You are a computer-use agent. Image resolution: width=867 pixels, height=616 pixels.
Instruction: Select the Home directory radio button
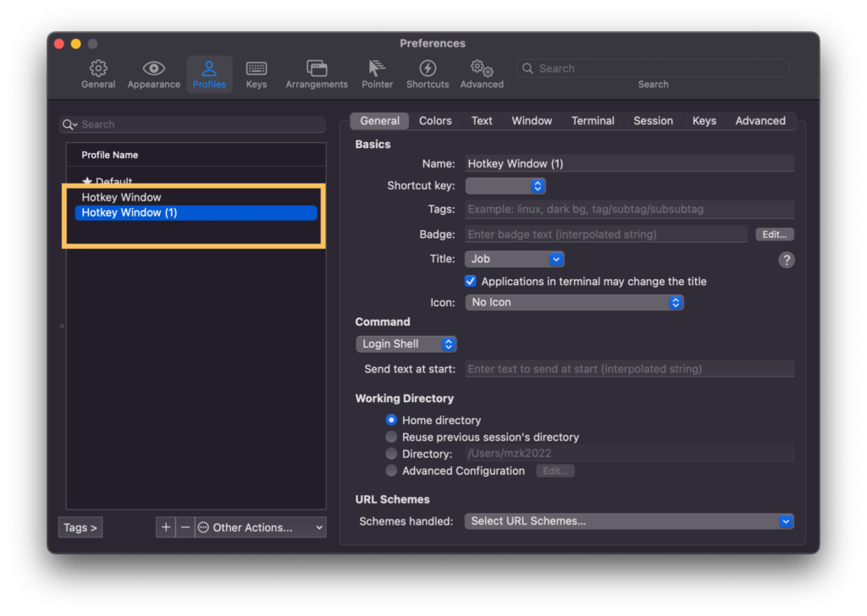coord(391,420)
